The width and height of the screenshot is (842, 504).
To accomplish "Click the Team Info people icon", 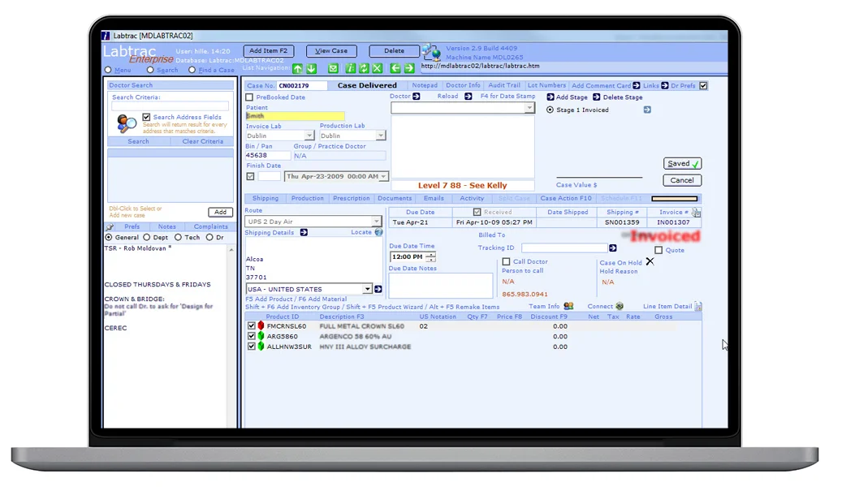I will coord(568,306).
